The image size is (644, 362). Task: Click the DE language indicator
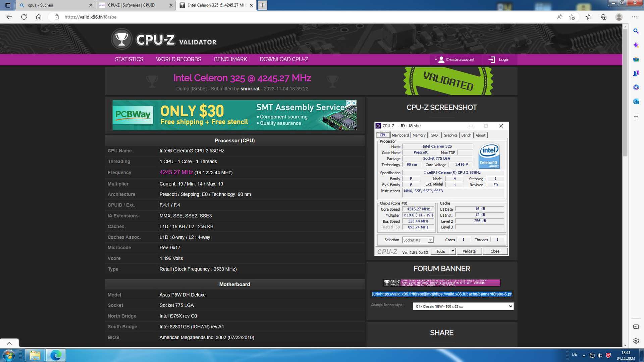click(575, 355)
